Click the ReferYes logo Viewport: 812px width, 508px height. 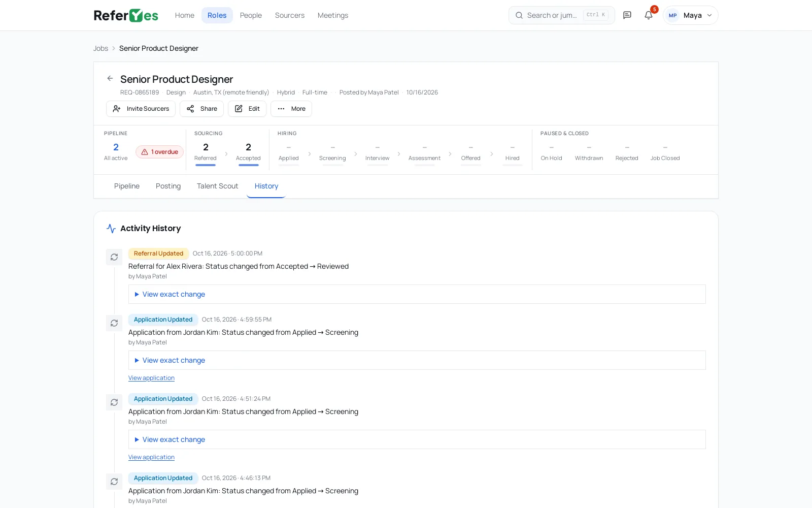tap(126, 15)
